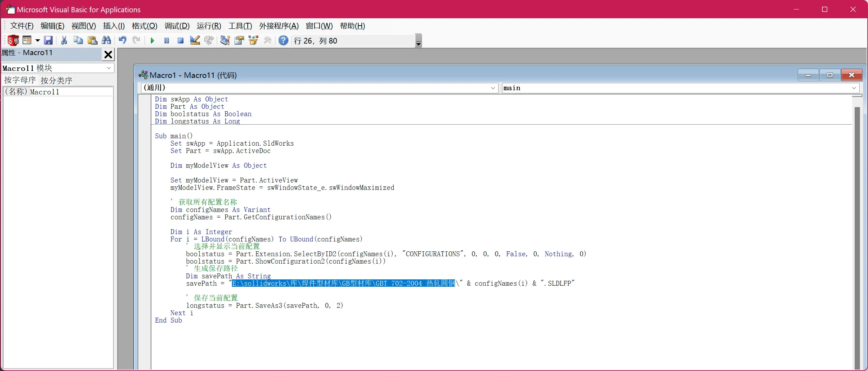Open the 编辑(E) menu
868x371 pixels.
[53, 26]
